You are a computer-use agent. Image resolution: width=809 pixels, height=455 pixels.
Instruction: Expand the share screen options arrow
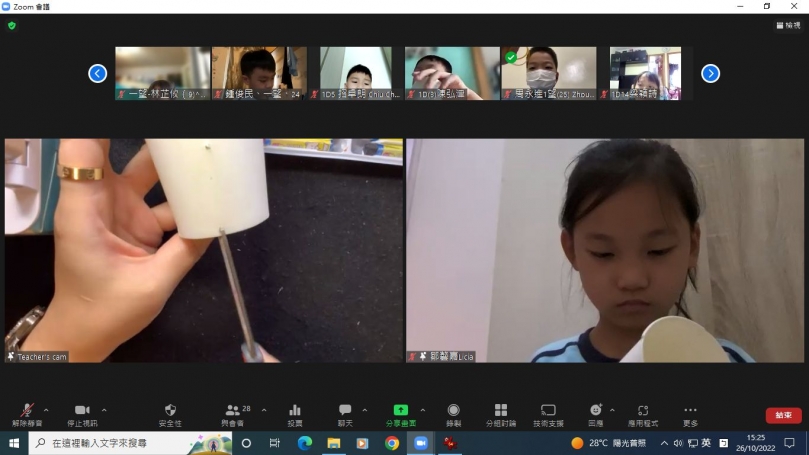422,410
